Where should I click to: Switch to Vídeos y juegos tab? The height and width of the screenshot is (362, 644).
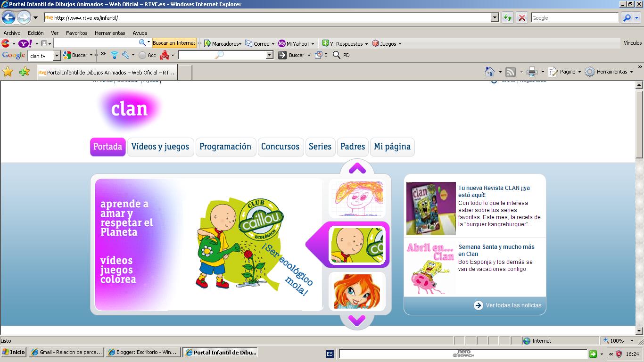click(x=160, y=147)
